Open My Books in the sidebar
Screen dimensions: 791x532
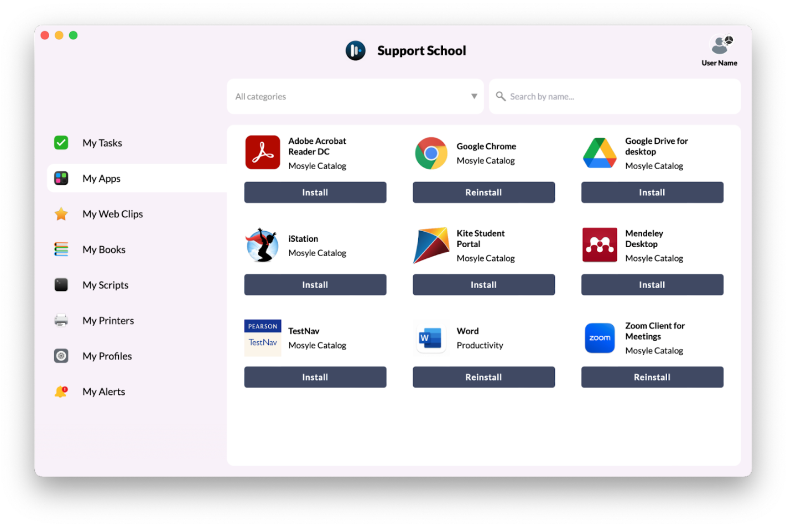(x=104, y=249)
